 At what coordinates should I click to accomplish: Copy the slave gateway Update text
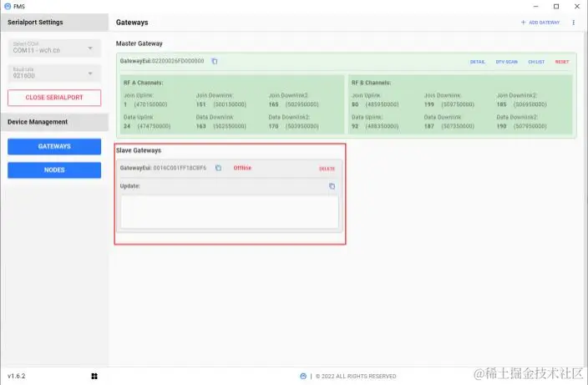(x=332, y=186)
